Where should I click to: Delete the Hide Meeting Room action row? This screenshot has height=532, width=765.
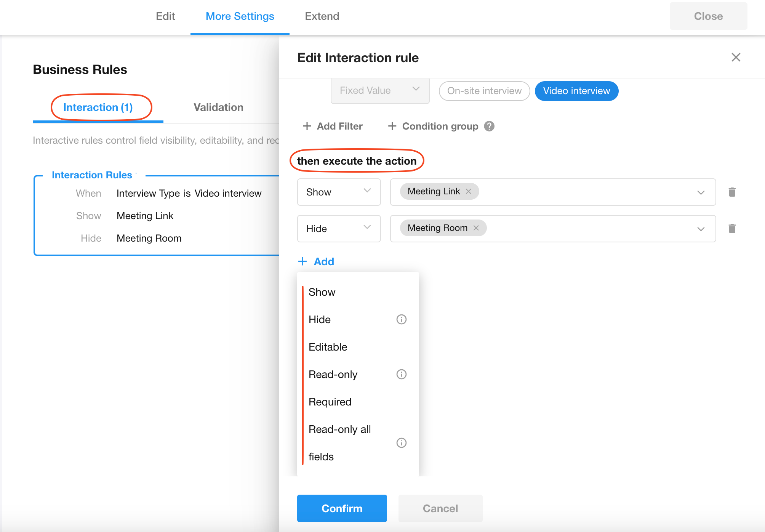point(732,229)
